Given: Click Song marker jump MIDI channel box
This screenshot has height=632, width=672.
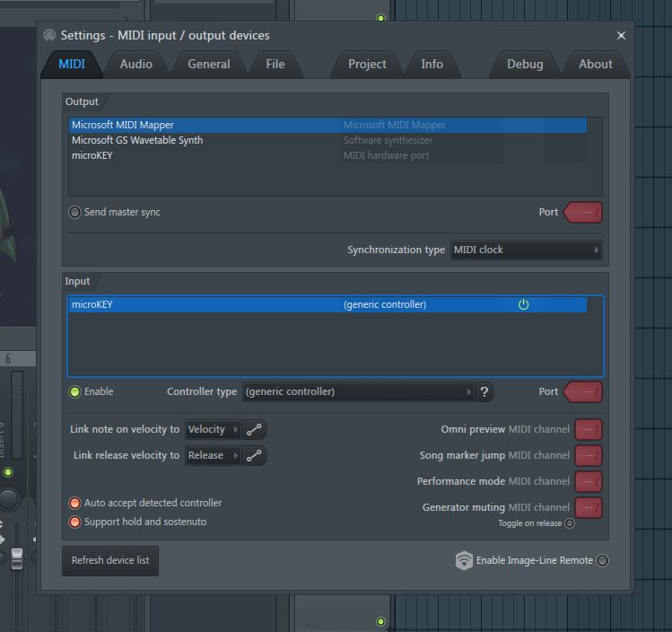Looking at the screenshot, I should (x=589, y=455).
